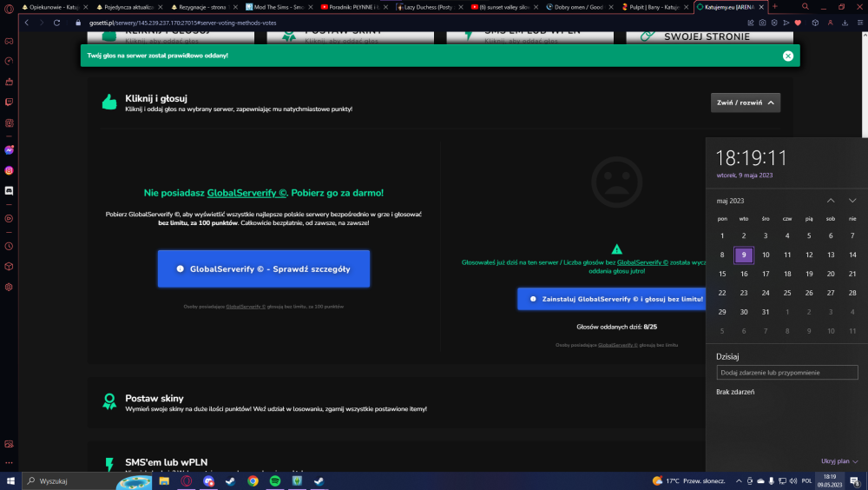Close the Rezygnacje - strona tab
Viewport: 868px width, 490px height.
point(234,7)
